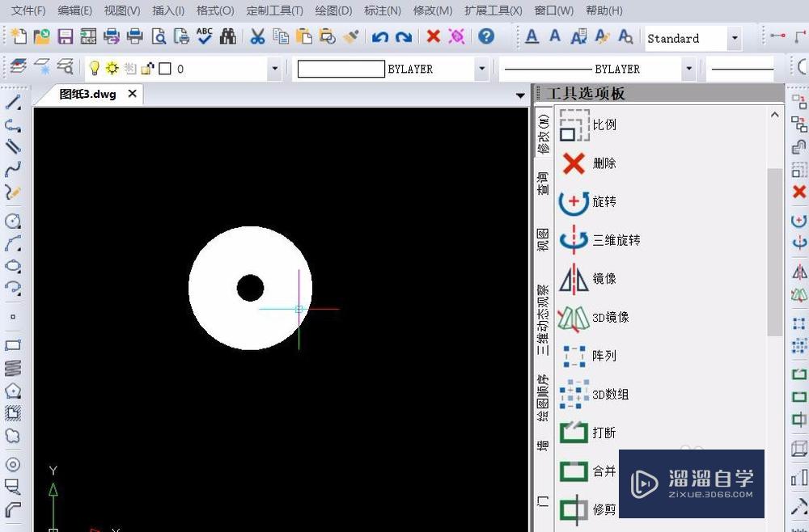Image resolution: width=809 pixels, height=532 pixels.
Task: Click the multiline text A icon
Action: [532, 36]
